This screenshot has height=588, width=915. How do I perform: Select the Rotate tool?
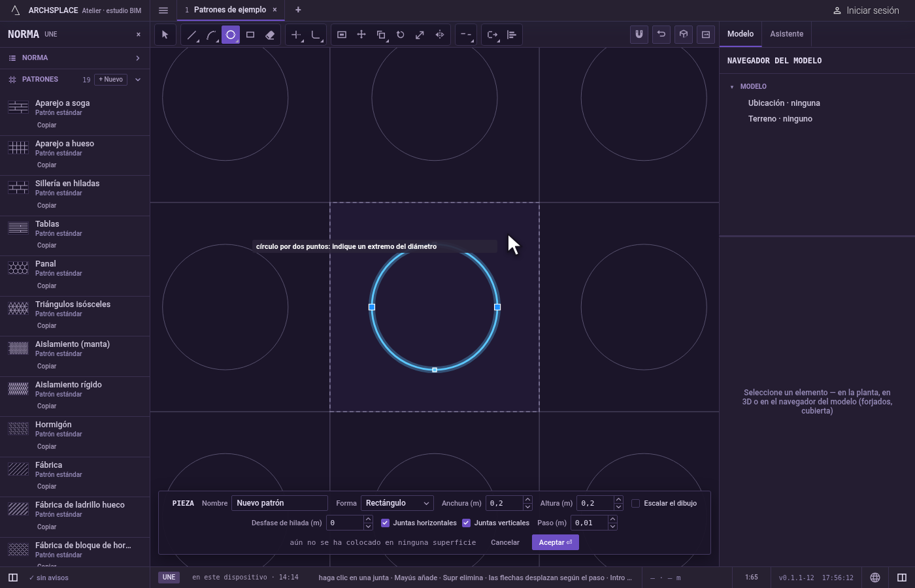tap(401, 35)
